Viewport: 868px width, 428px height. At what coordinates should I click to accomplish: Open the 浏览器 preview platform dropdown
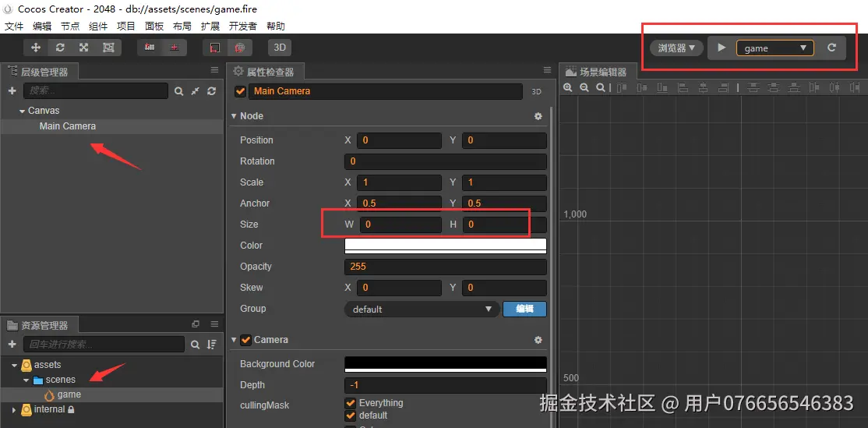click(x=676, y=48)
